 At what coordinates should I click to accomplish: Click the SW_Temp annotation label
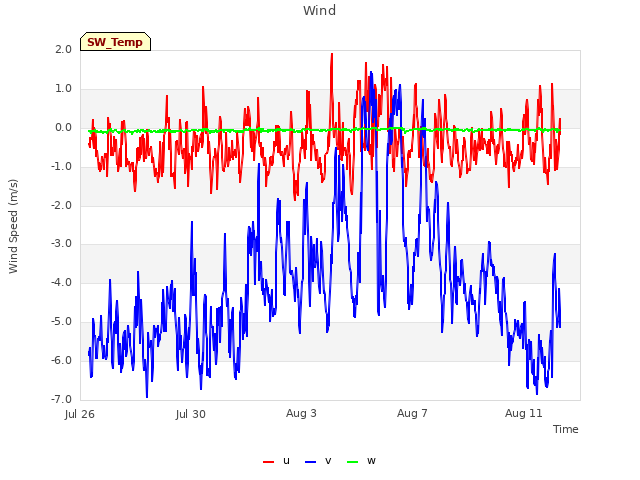(x=116, y=42)
